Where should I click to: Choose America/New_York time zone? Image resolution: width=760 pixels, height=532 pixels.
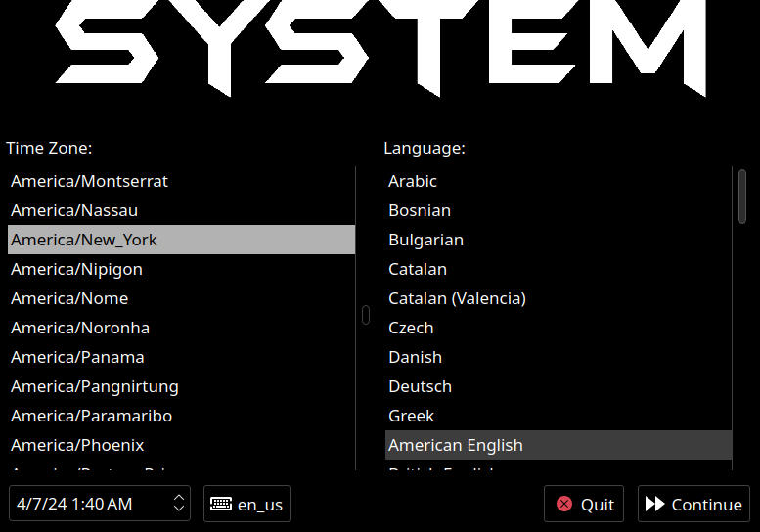click(x=84, y=240)
